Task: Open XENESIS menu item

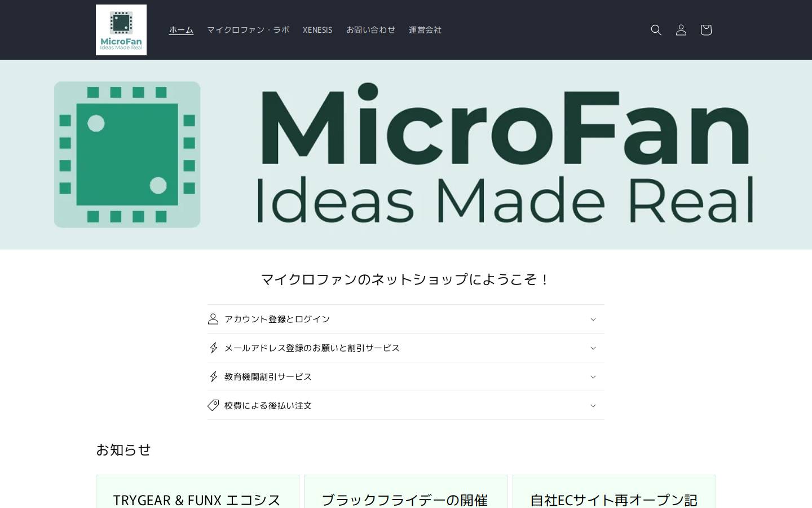Action: [x=317, y=30]
